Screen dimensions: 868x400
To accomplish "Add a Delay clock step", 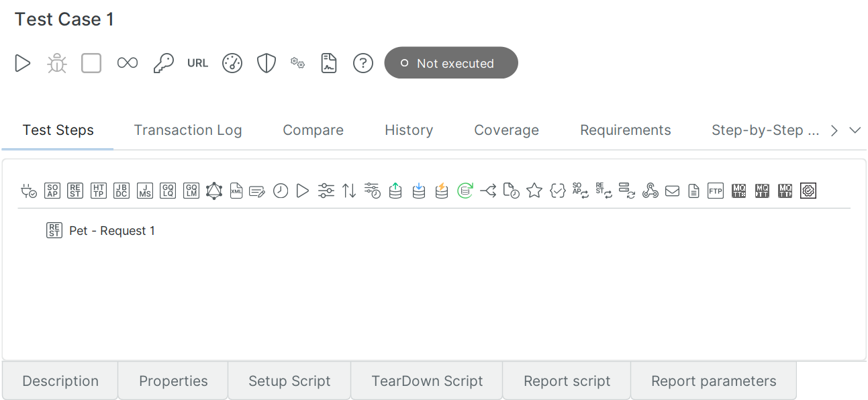I will pyautogui.click(x=281, y=191).
